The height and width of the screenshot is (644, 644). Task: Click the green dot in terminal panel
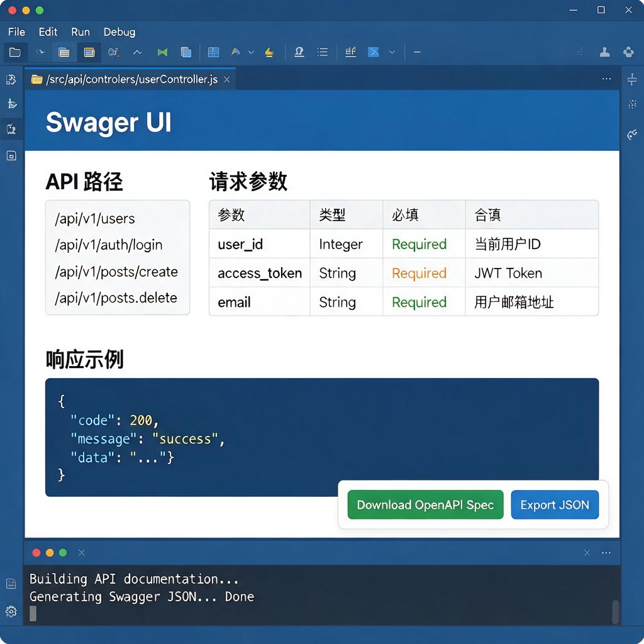click(x=63, y=553)
